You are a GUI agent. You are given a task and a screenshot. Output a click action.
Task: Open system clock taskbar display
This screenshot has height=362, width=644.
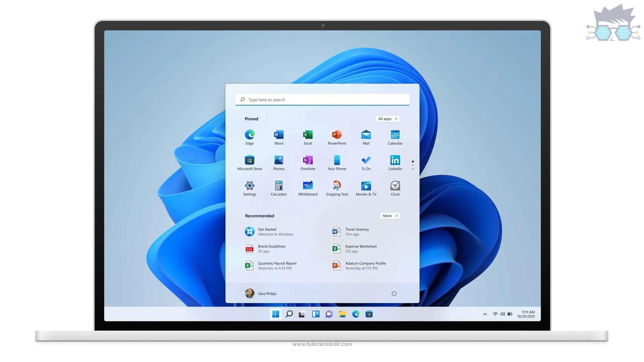529,314
